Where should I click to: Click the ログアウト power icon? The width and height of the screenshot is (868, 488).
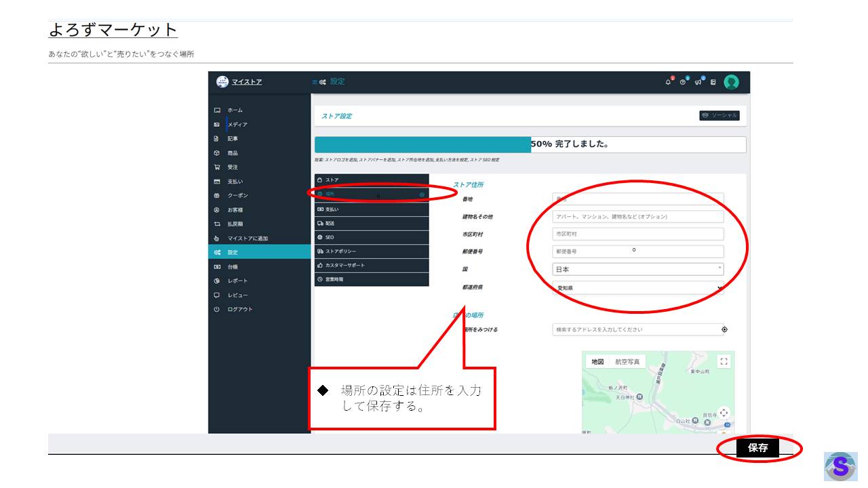coord(217,309)
